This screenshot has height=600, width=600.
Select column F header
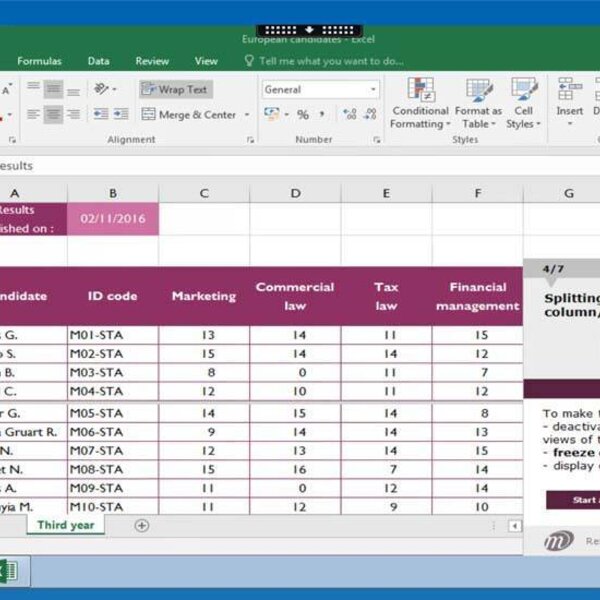pos(478,193)
